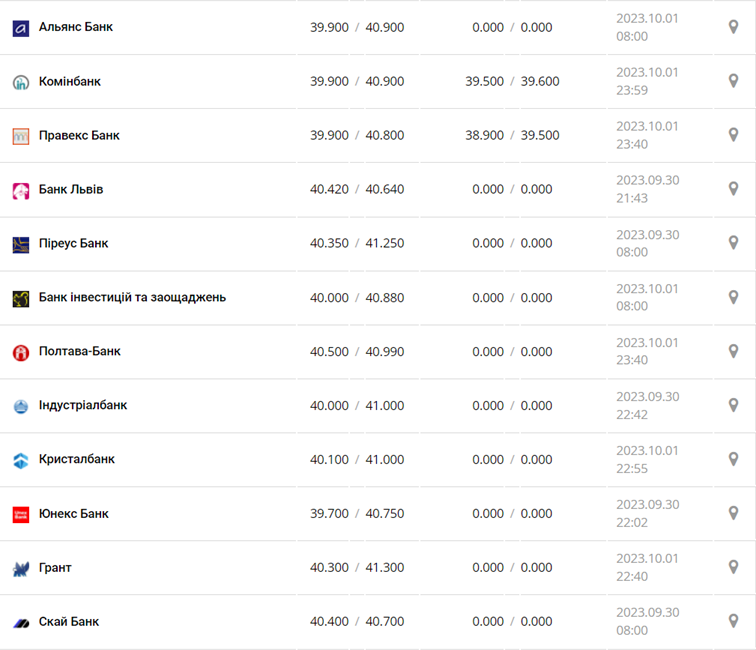The width and height of the screenshot is (756, 650).
Task: Open the Банк інвестицій та заощаджень link
Action: pos(132,297)
